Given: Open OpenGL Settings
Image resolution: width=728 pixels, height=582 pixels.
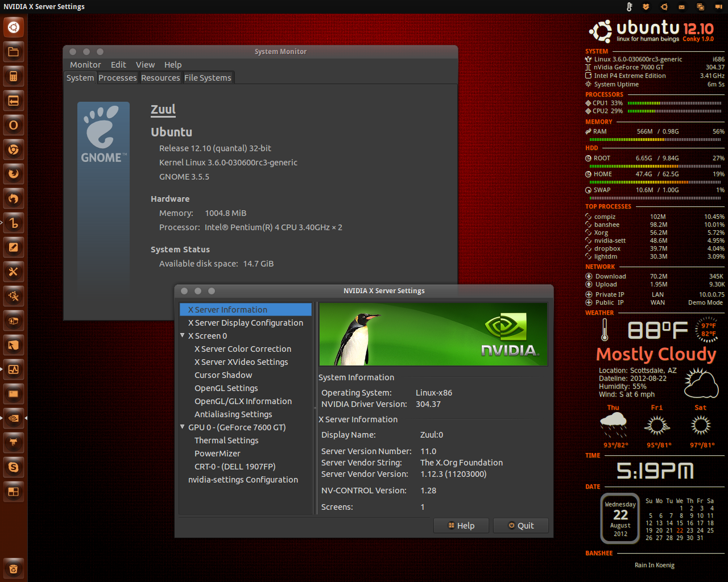Looking at the screenshot, I should click(226, 388).
